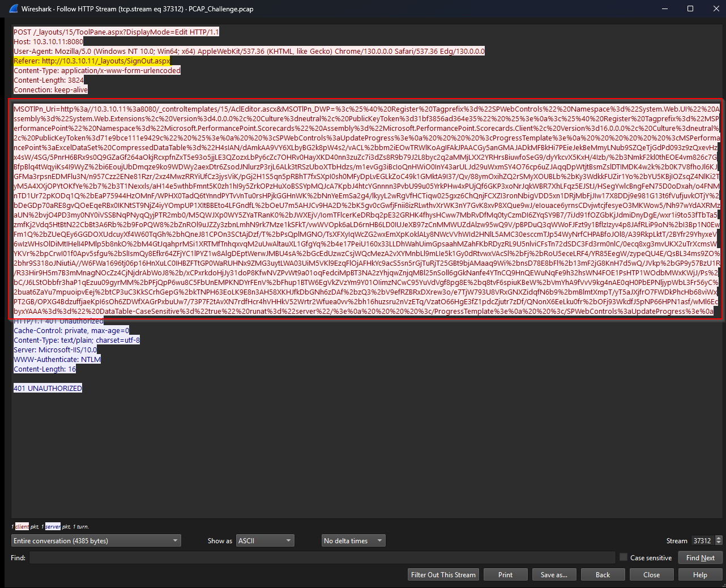Open the No delta times dropdown

coord(353,541)
